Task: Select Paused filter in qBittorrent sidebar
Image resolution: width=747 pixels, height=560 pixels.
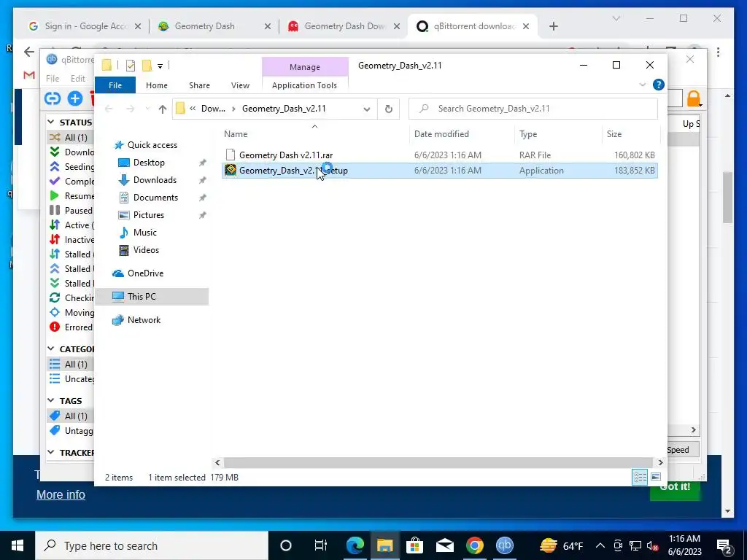Action: (71, 211)
